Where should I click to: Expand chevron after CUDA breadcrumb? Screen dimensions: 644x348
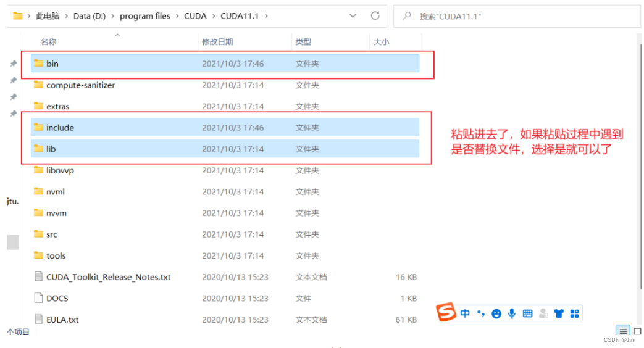[214, 16]
